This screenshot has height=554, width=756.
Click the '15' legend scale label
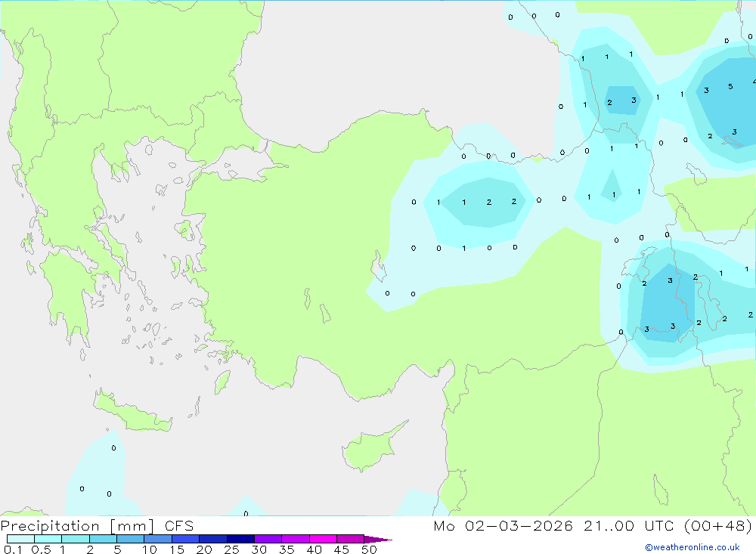click(177, 549)
